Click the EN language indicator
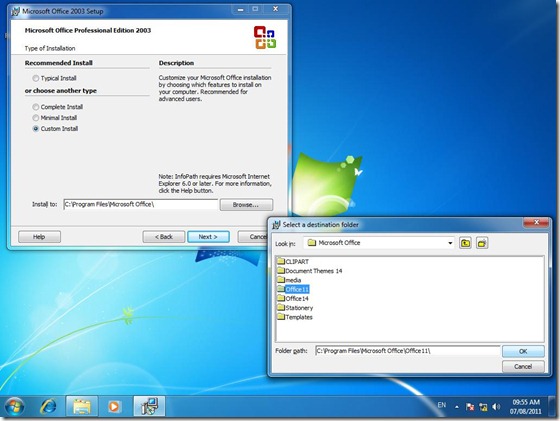560x421 pixels. tap(441, 405)
